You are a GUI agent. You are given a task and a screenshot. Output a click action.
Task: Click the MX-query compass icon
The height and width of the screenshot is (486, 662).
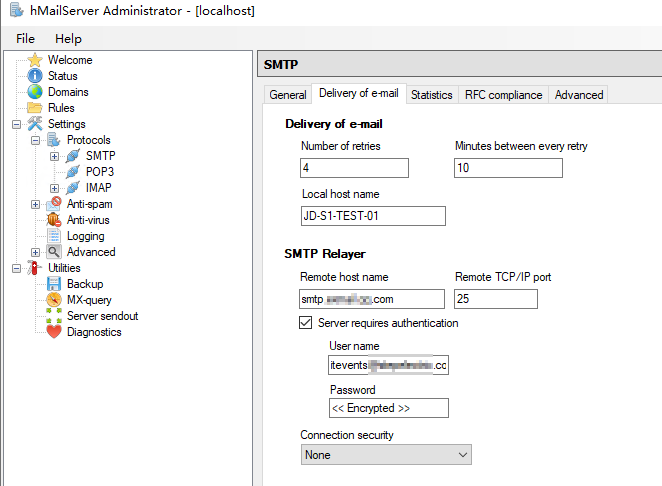[x=54, y=300]
